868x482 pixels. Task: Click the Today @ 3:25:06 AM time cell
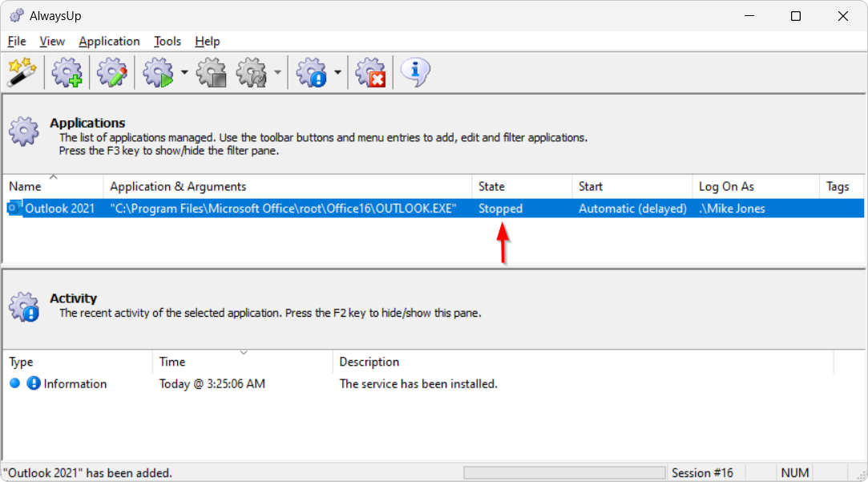click(212, 383)
